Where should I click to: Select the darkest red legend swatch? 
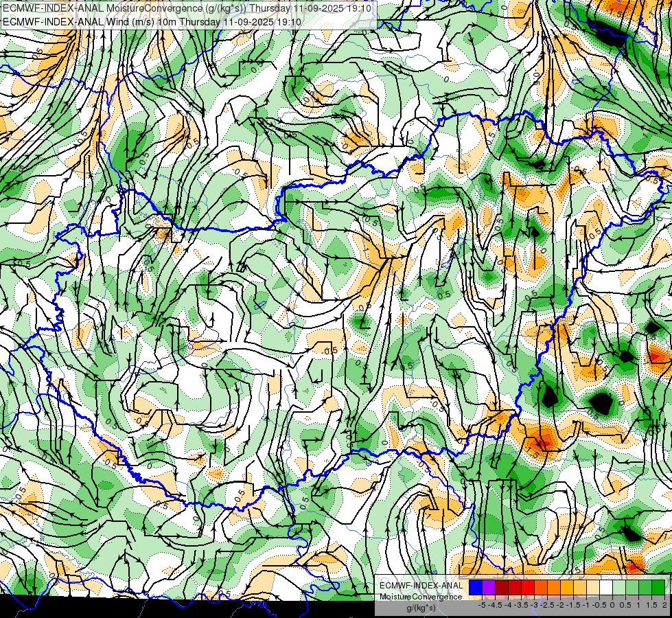pos(502,588)
